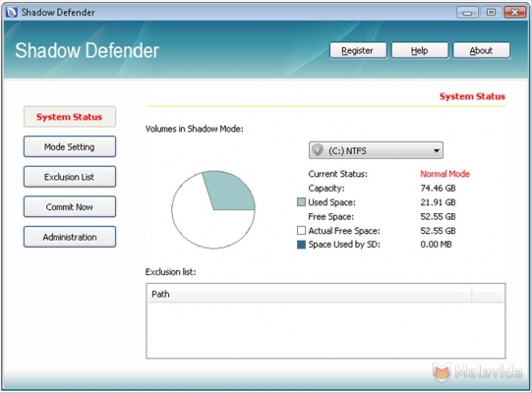Click the Free Space: label
The image size is (532, 393).
click(330, 216)
